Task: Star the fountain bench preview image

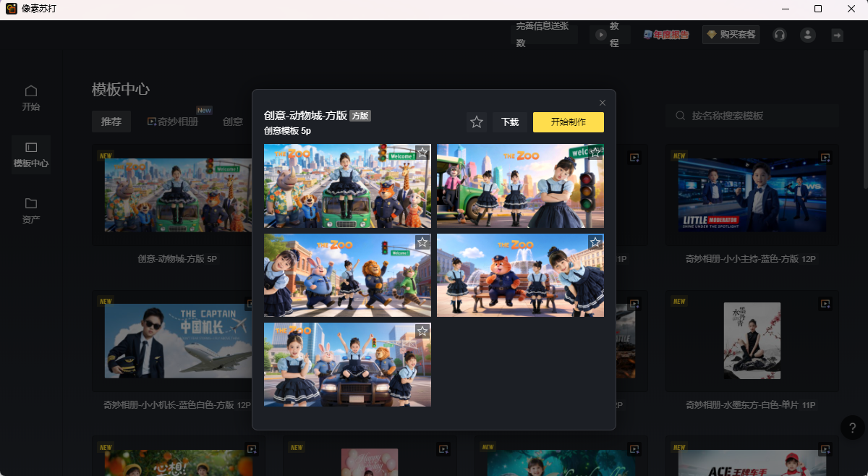Action: [595, 242]
